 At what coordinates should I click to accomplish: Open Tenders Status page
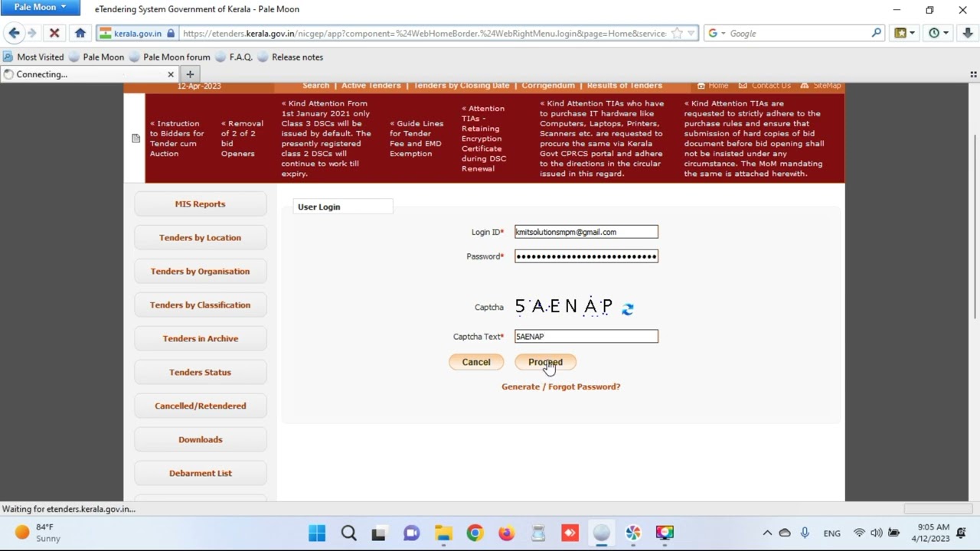tap(200, 372)
